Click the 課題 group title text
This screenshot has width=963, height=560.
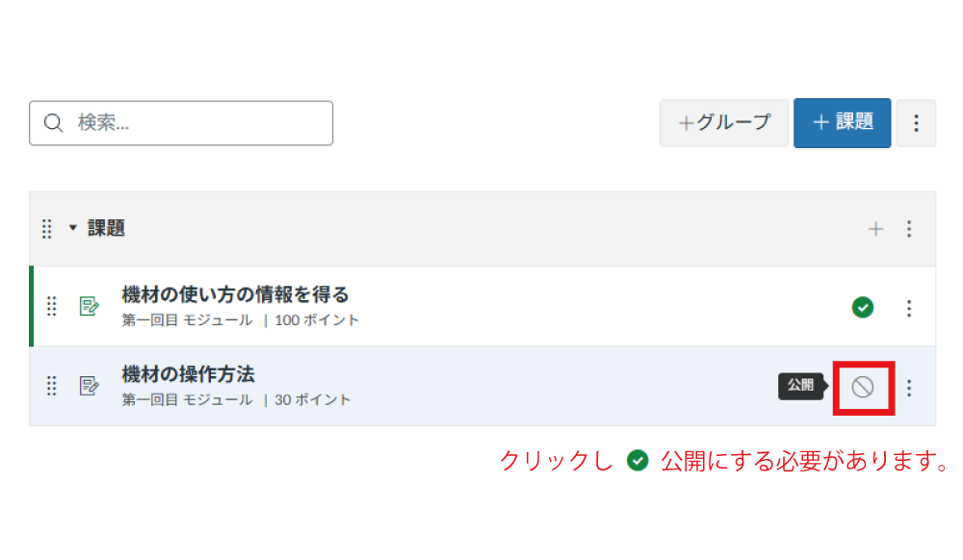107,229
